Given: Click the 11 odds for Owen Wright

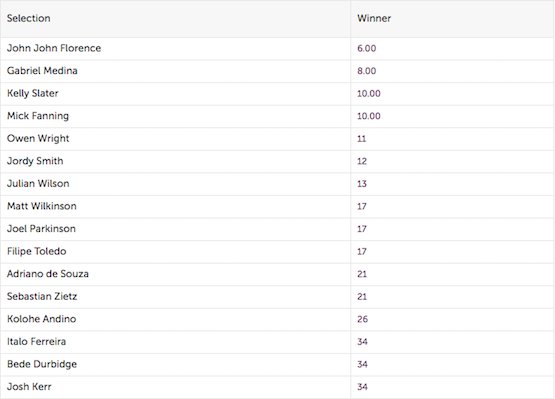Looking at the screenshot, I should tap(362, 139).
